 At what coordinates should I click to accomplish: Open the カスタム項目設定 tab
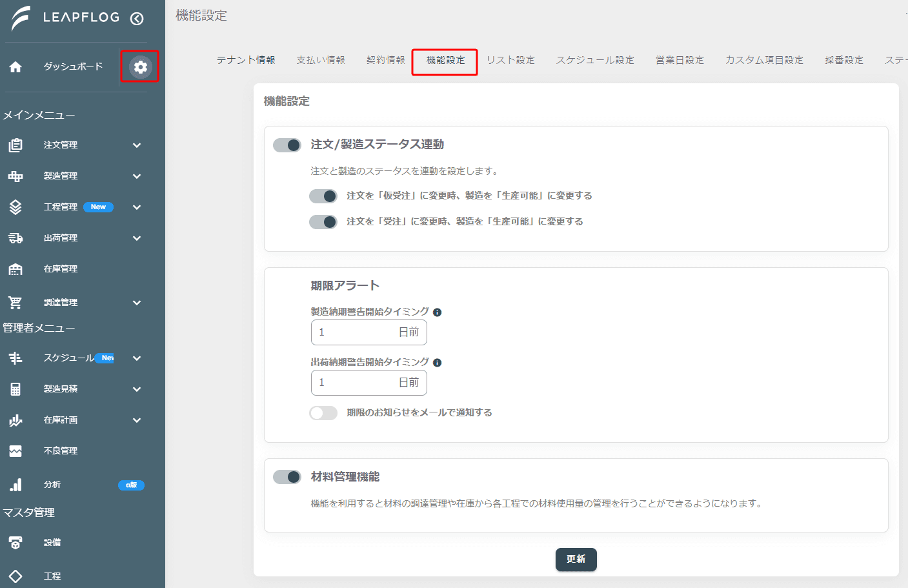tap(764, 60)
